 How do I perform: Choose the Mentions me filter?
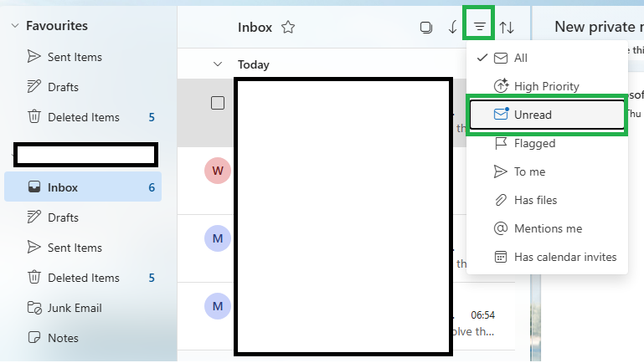(x=547, y=228)
